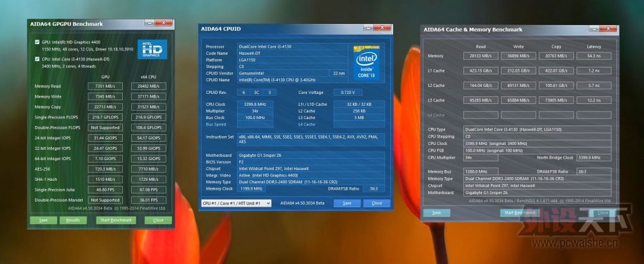Click CPU Double-Precision FLOPS value 108.4 GFLOPS
Viewport: 644px width, 264px height.
pyautogui.click(x=149, y=128)
